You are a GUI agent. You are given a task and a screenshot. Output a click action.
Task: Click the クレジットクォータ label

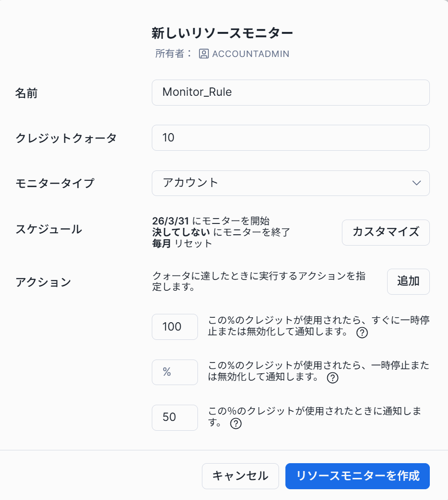coord(66,138)
